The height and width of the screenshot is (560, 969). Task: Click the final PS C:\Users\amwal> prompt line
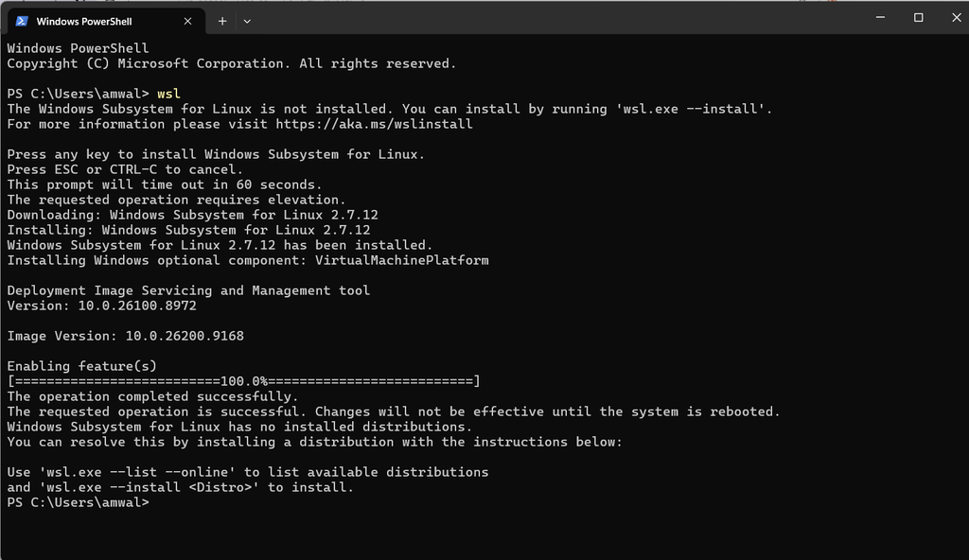(x=78, y=502)
